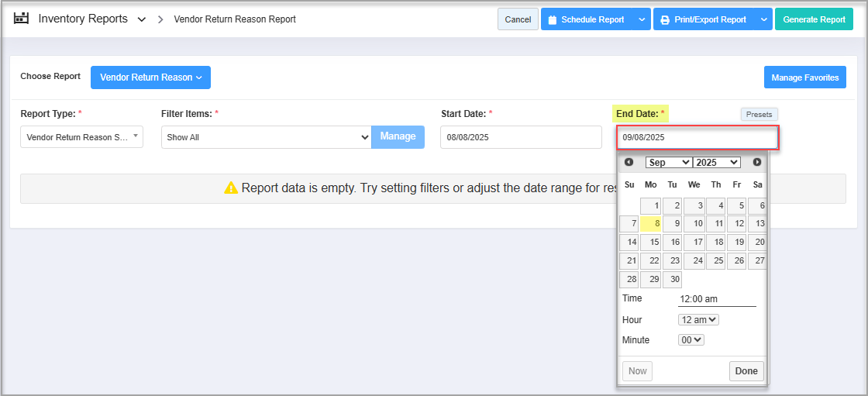Go to next month in calendar

756,162
